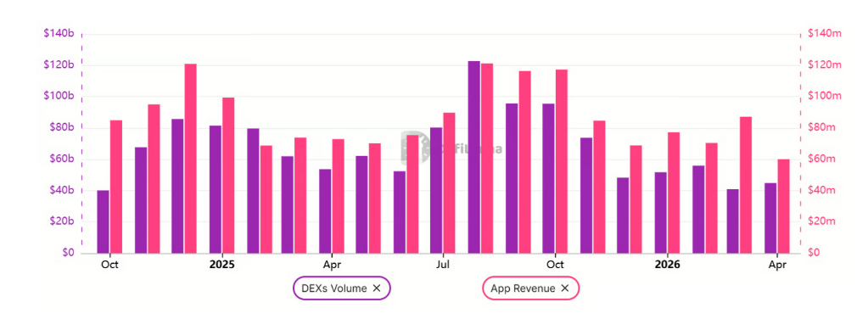Click the $60b left axis label
This screenshot has width=868, height=319.
click(61, 159)
